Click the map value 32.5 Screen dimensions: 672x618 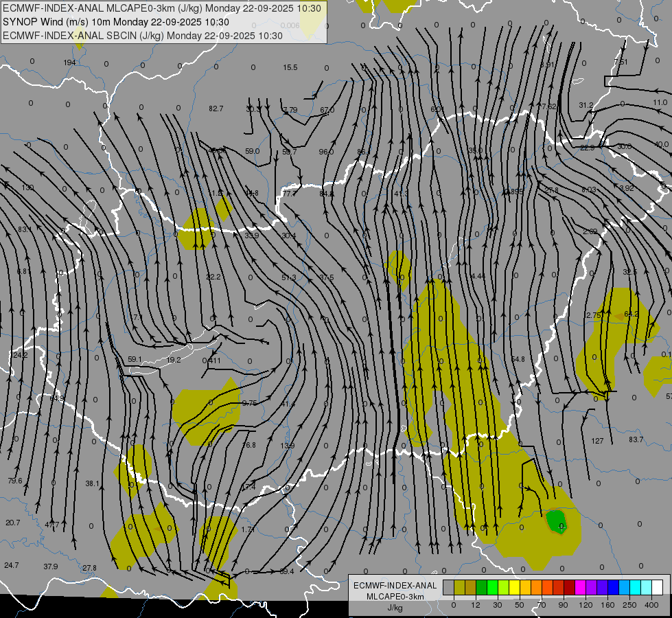(x=629, y=272)
